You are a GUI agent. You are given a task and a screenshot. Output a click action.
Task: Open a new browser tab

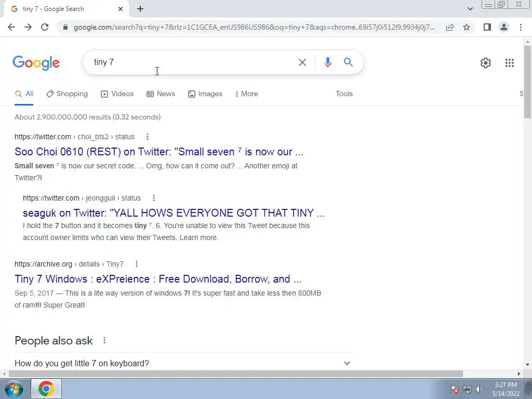coord(140,9)
